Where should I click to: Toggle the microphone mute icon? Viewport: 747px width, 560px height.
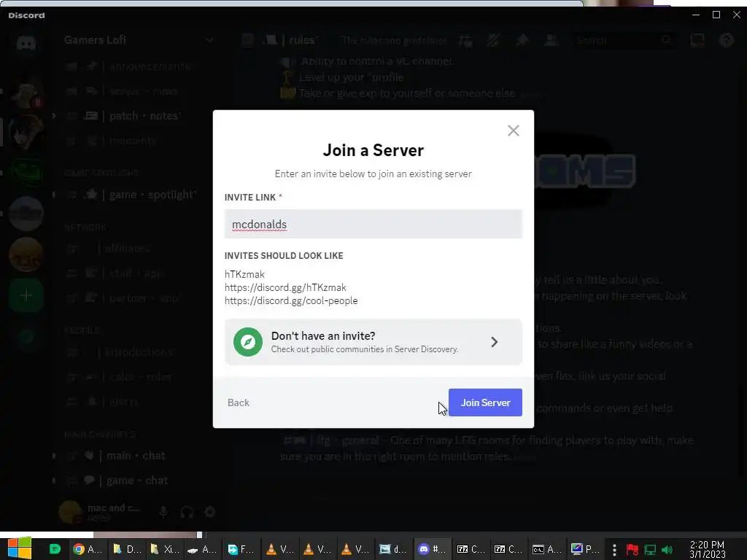[x=163, y=512]
